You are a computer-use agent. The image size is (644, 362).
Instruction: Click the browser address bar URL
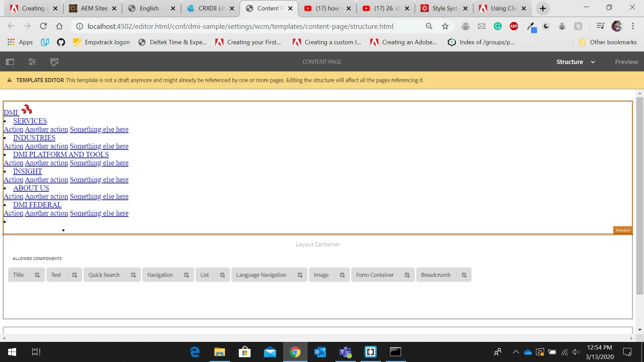(x=240, y=26)
